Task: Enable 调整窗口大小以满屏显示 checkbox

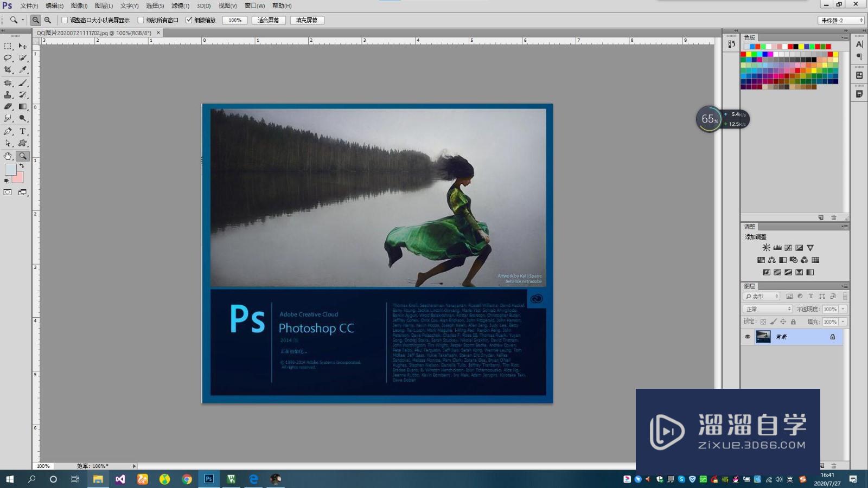Action: click(x=65, y=20)
